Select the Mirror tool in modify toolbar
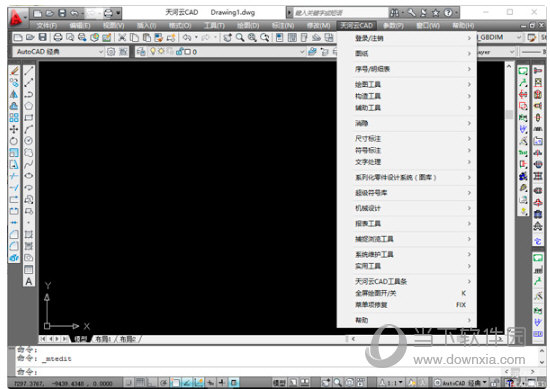550x389 pixels. 14,94
